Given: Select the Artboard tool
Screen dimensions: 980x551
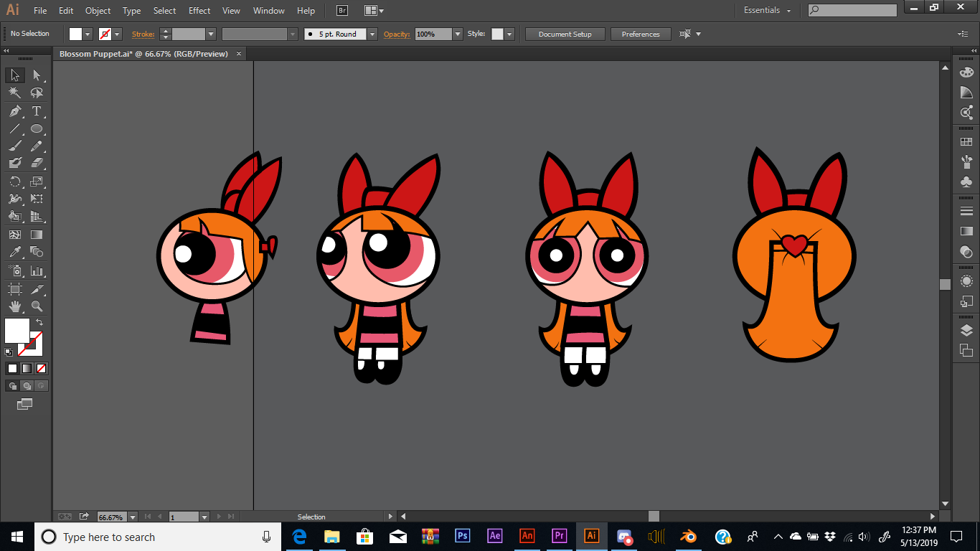Looking at the screenshot, I should (x=15, y=289).
